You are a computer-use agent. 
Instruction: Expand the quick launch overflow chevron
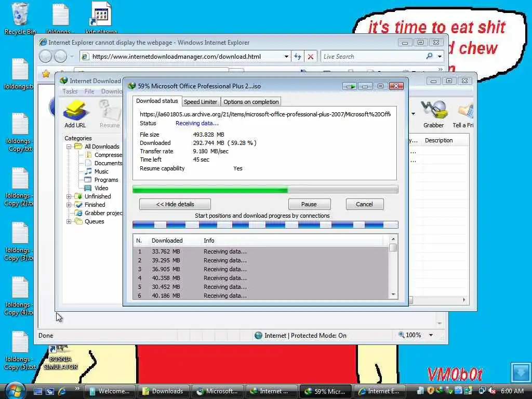pos(77,389)
